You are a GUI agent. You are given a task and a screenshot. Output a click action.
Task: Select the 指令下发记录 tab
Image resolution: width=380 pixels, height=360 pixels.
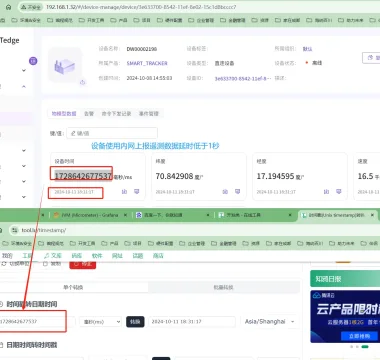coord(117,114)
